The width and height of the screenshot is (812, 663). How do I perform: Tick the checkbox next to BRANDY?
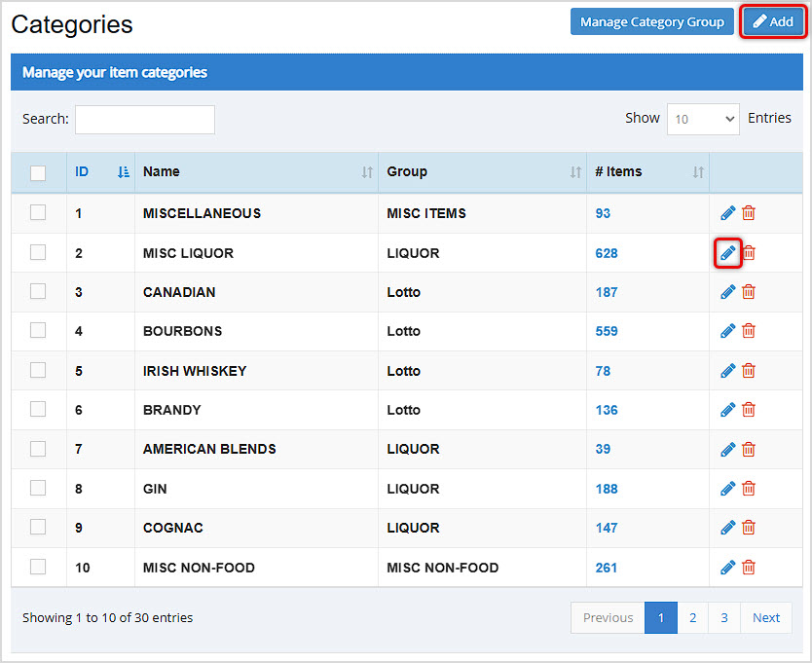point(39,409)
